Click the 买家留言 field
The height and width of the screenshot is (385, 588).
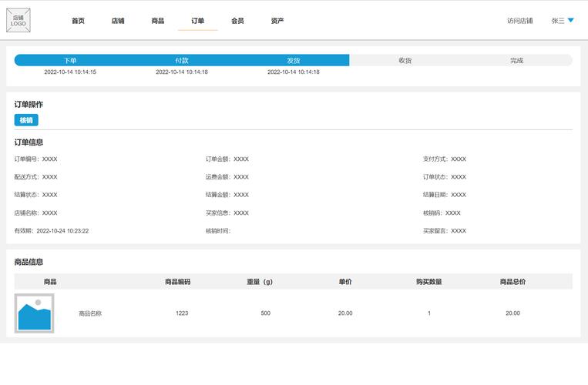(445, 231)
